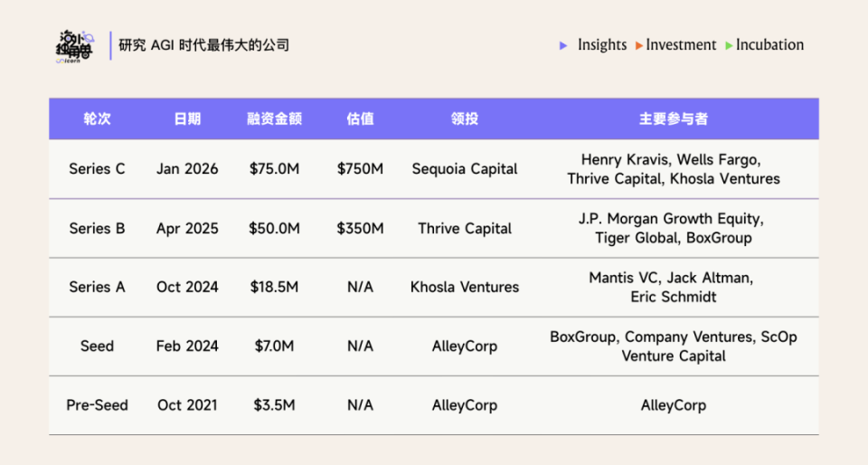Click the 领投 column header

pos(465,119)
